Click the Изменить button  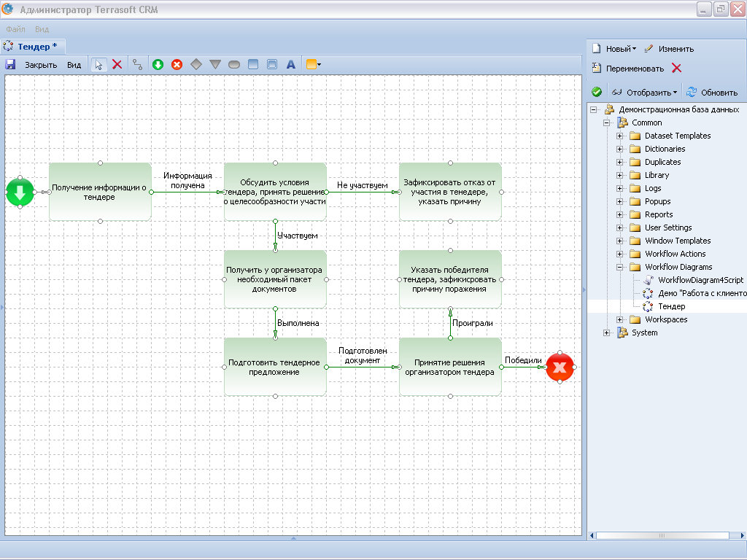point(669,49)
